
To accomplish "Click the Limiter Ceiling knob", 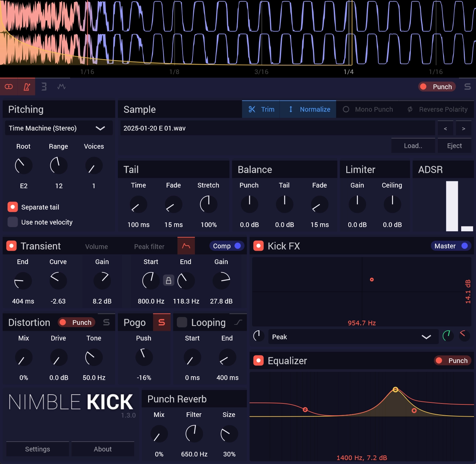I will (392, 204).
